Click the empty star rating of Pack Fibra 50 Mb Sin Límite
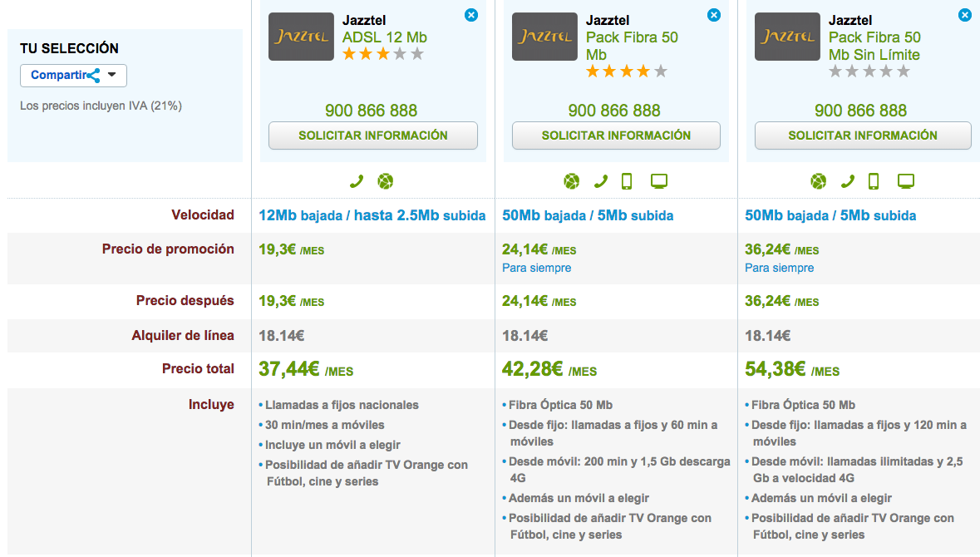980x557 pixels. pos(869,71)
